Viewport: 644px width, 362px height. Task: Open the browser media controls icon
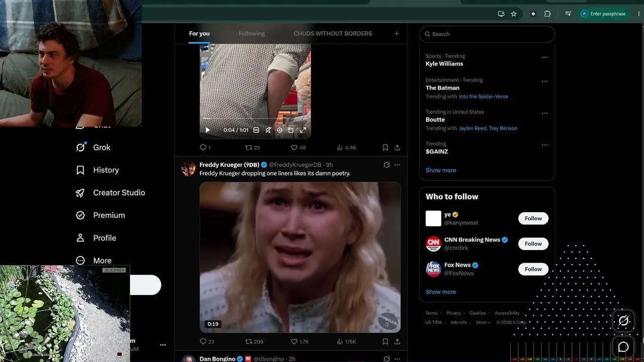[568, 14]
